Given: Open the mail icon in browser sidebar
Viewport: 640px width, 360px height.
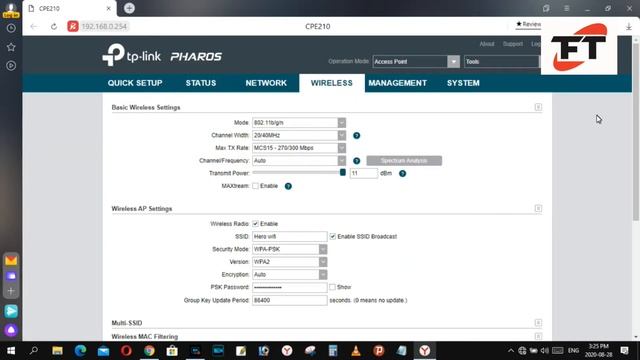Looking at the screenshot, I should [11, 260].
